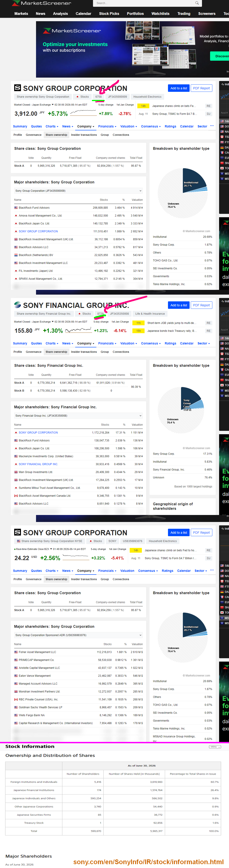Click the MarketScreener logo in top header
Image resolution: width=229 pixels, height=868 pixels.
(x=41, y=3)
